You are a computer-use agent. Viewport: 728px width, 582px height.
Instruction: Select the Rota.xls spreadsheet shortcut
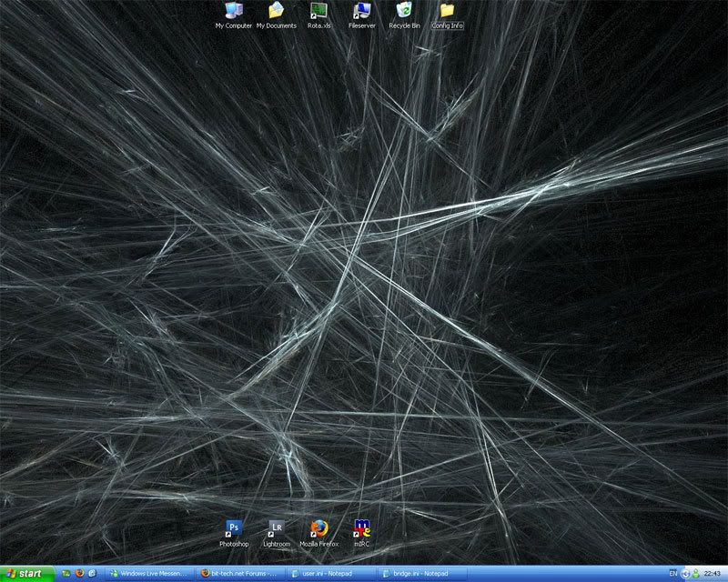pos(318,12)
